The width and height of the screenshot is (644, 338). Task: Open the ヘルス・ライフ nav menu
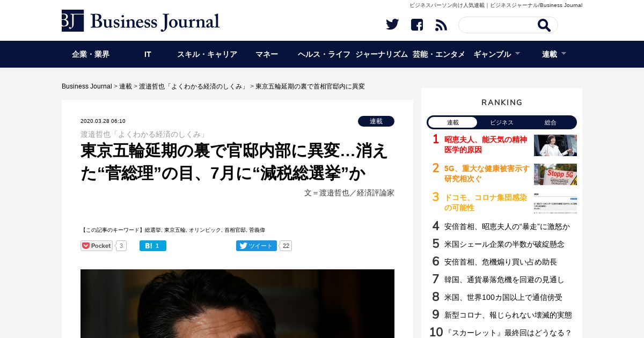click(x=324, y=54)
